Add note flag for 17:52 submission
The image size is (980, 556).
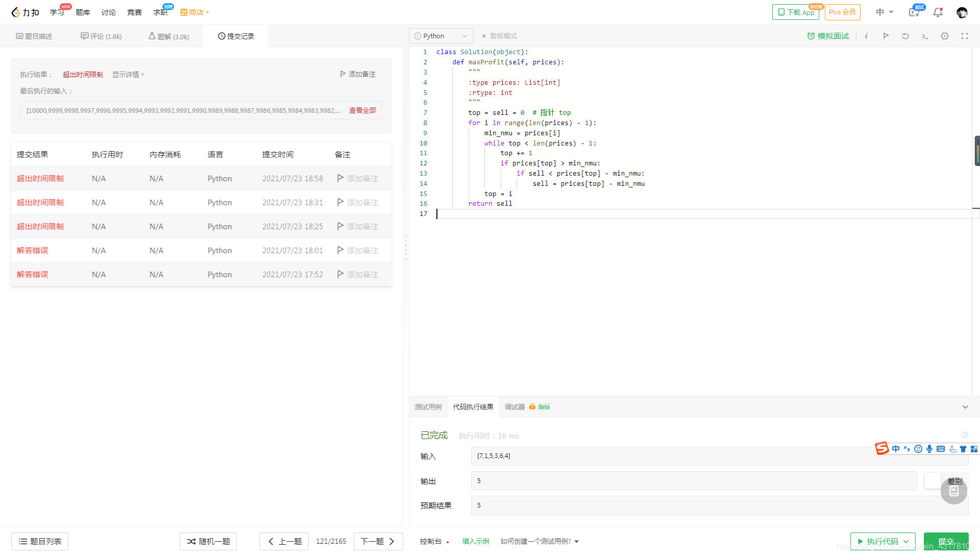pyautogui.click(x=358, y=275)
